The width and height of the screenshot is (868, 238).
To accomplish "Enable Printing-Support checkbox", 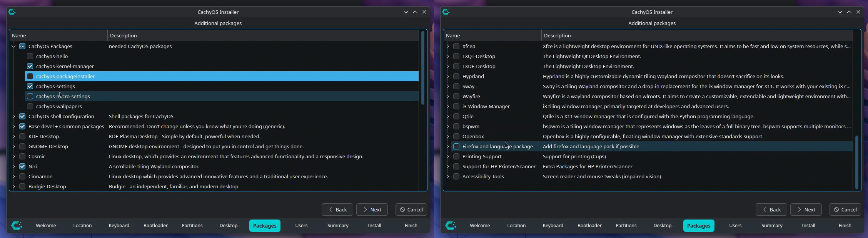I will coord(456,156).
